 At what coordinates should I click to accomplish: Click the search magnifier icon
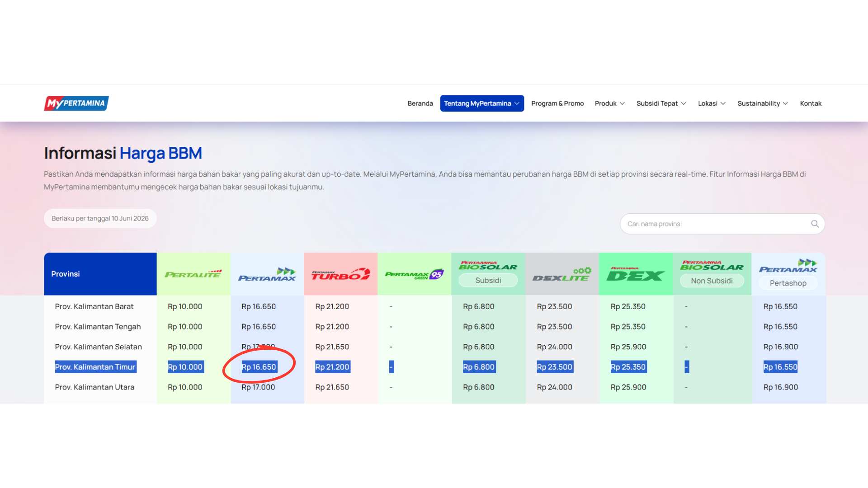click(815, 224)
